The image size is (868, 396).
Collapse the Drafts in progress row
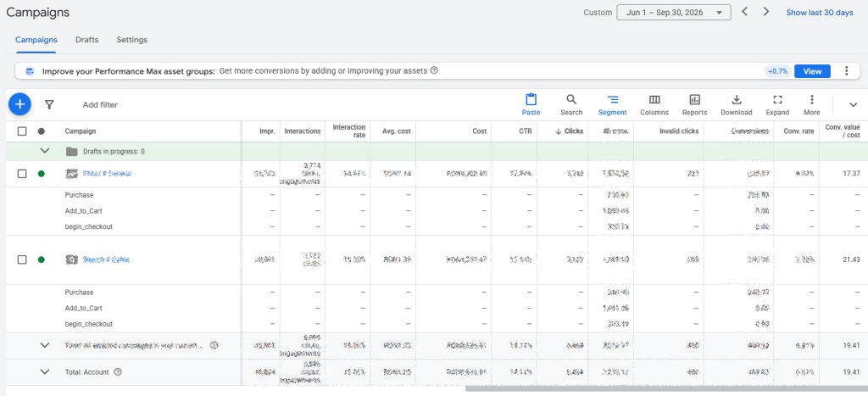click(x=46, y=151)
